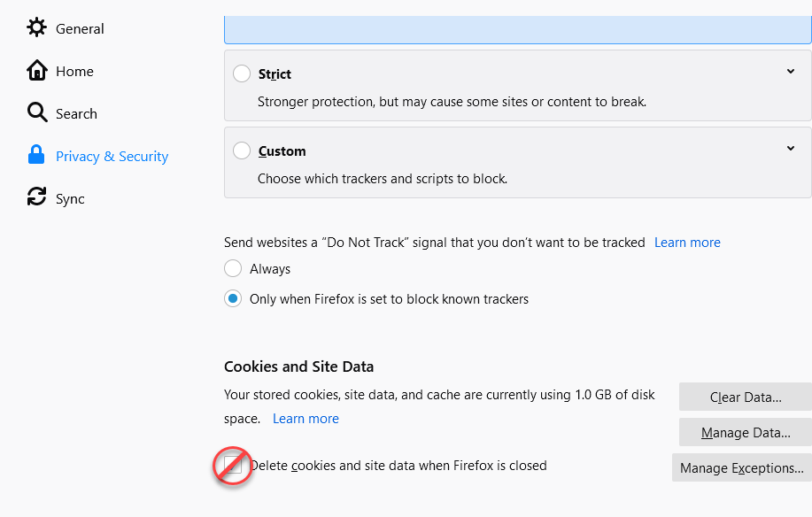Screen dimensions: 812x517
Task: Open the Sync settings label
Action: click(x=70, y=198)
